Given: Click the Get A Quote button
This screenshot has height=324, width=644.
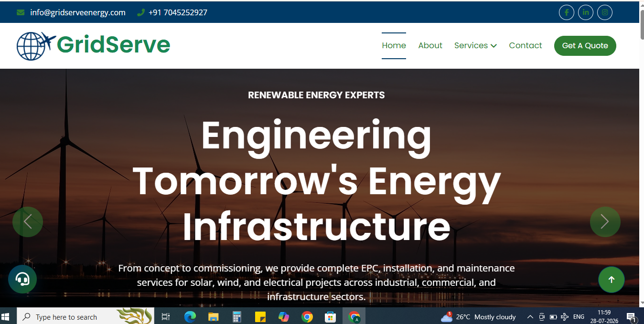Looking at the screenshot, I should [585, 46].
